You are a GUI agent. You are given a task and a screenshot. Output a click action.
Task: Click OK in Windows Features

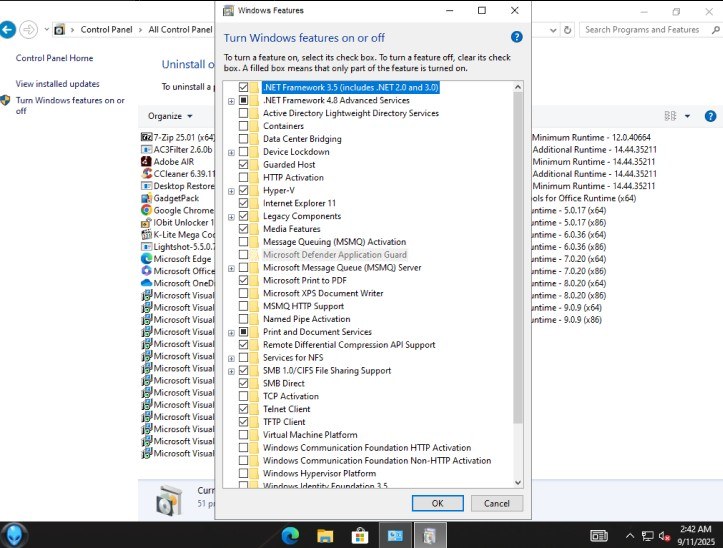pos(438,503)
